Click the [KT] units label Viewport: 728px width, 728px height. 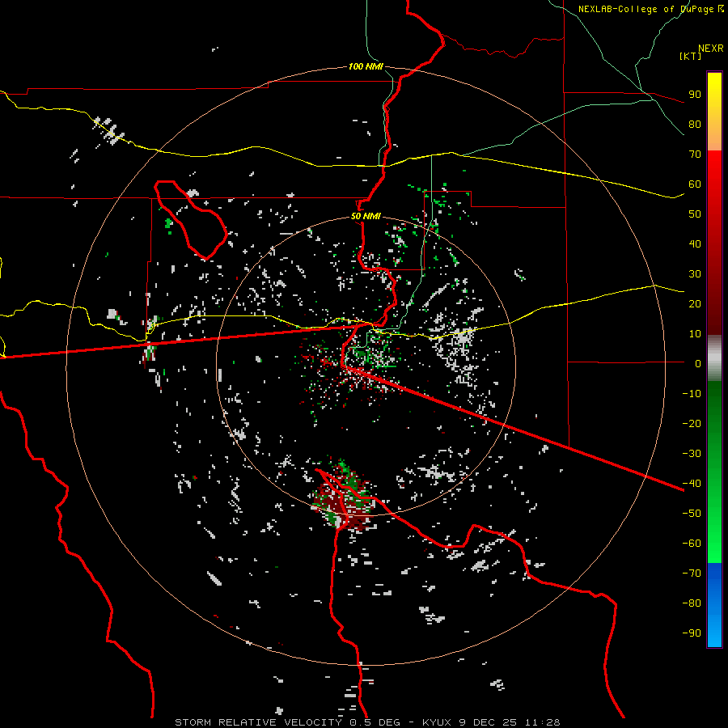(x=691, y=56)
